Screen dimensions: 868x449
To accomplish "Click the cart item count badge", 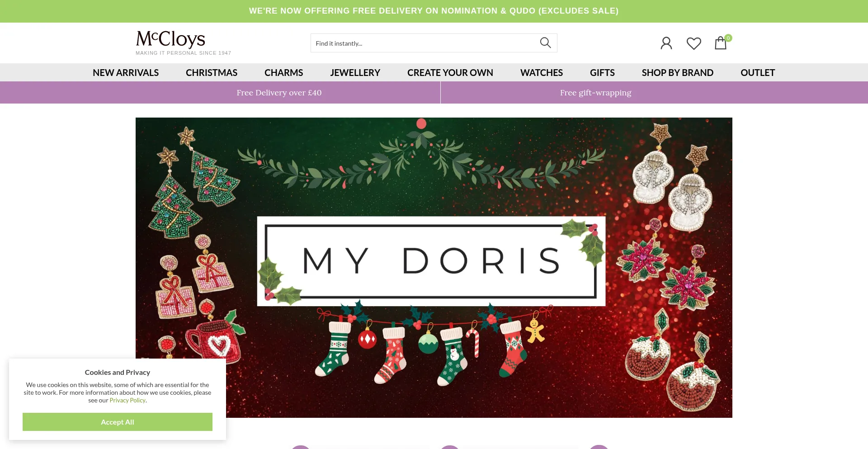I will pyautogui.click(x=728, y=38).
